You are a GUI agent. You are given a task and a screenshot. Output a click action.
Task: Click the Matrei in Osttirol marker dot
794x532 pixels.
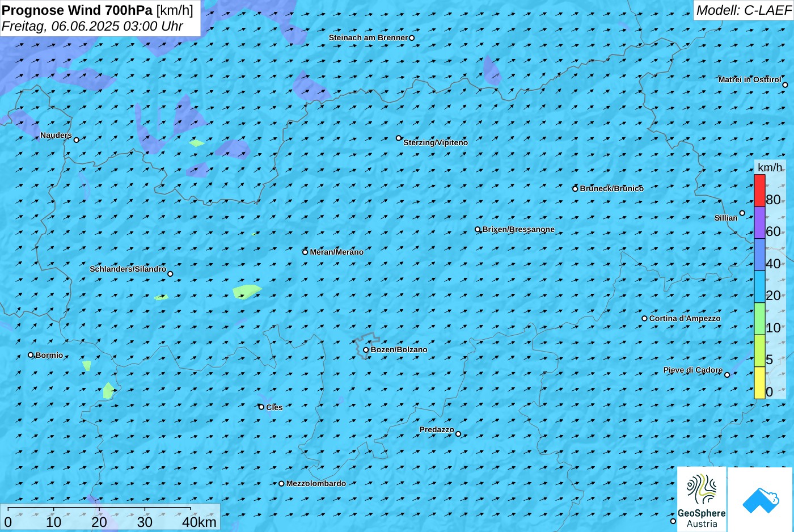[x=785, y=85]
